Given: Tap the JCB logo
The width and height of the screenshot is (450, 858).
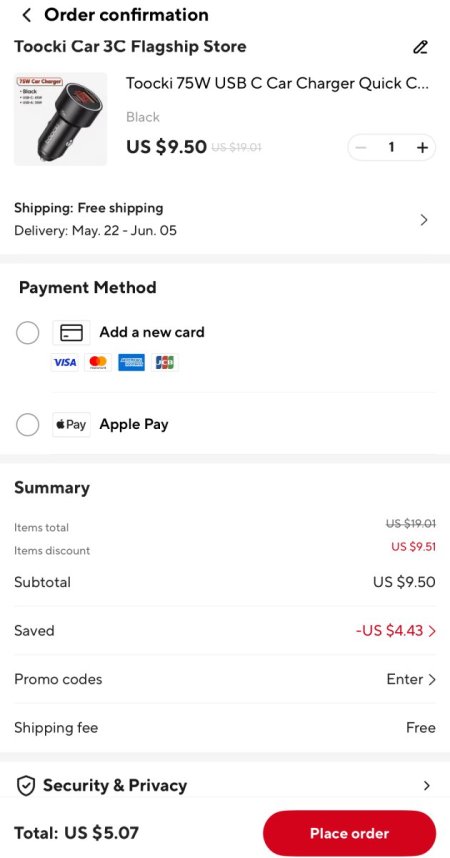Looking at the screenshot, I should point(165,362).
